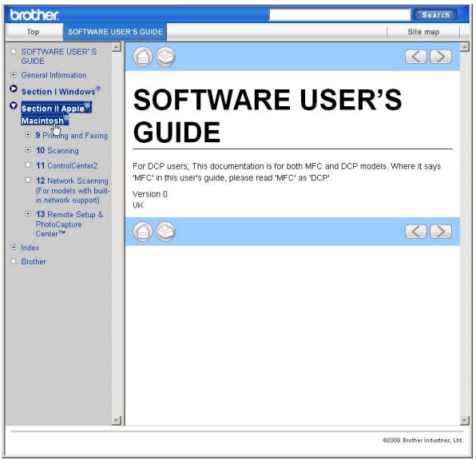The height and width of the screenshot is (460, 476).
Task: Click the bottom previous page arrow
Action: point(415,232)
